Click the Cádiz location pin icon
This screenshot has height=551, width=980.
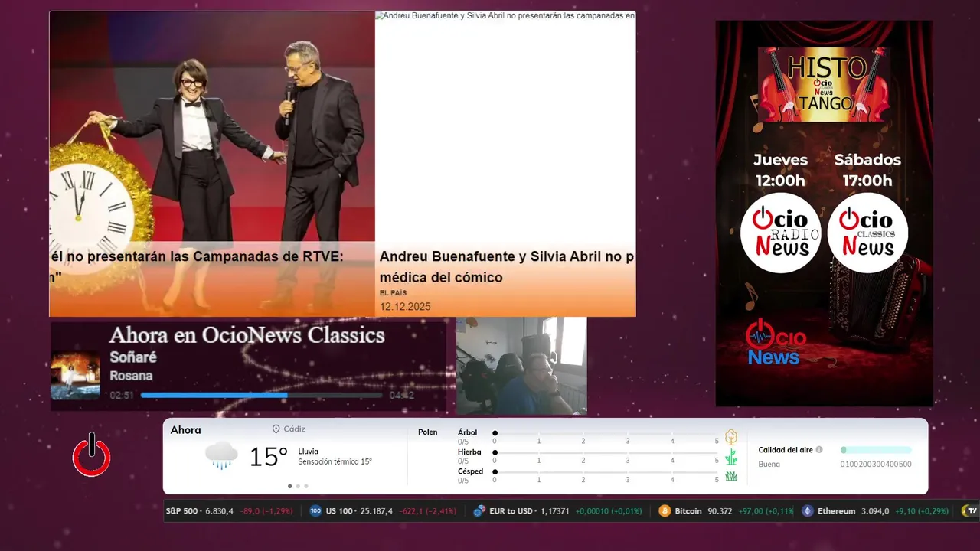coord(276,429)
